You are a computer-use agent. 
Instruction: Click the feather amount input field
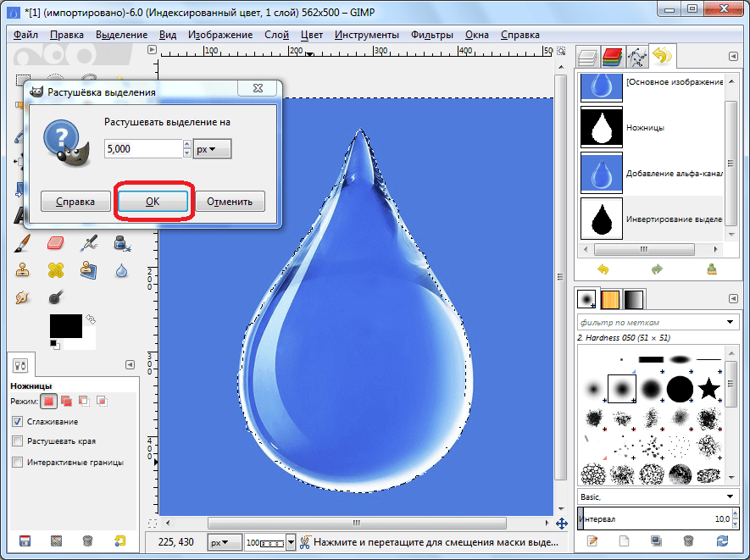pos(142,149)
